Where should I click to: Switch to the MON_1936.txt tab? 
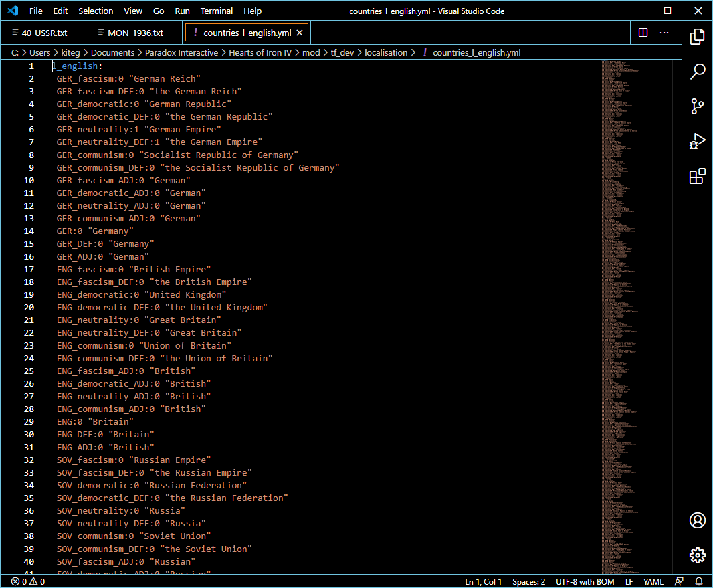coord(135,33)
